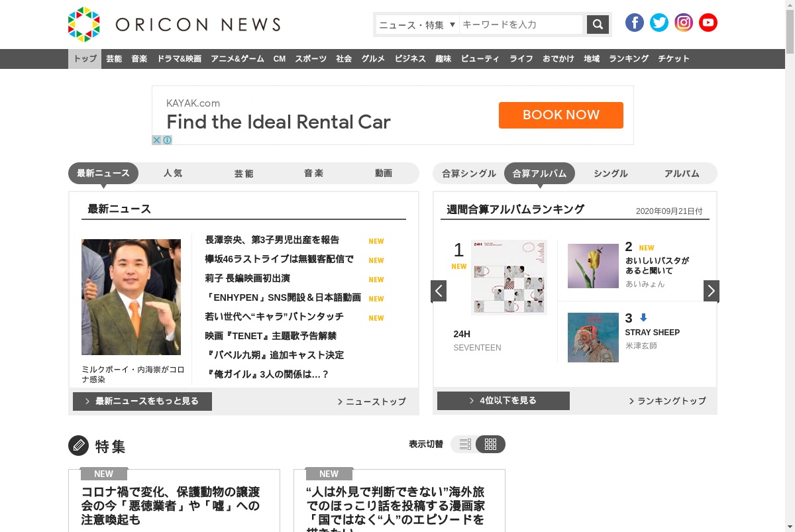Open the STRAY SHEEP title link
Viewport: 795px width, 532px height.
pos(653,333)
